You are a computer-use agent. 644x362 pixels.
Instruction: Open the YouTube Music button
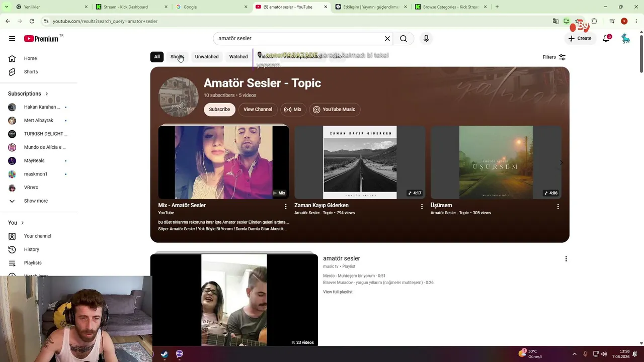pos(334,110)
